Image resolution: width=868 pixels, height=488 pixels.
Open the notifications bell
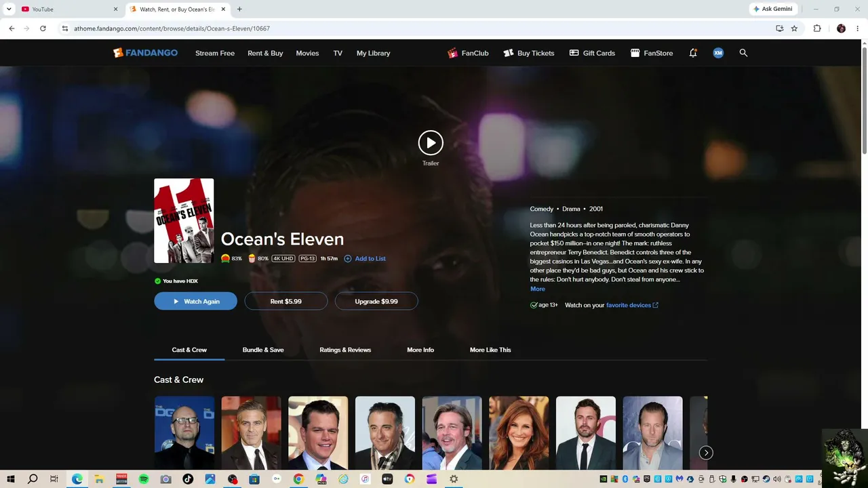[x=693, y=53]
